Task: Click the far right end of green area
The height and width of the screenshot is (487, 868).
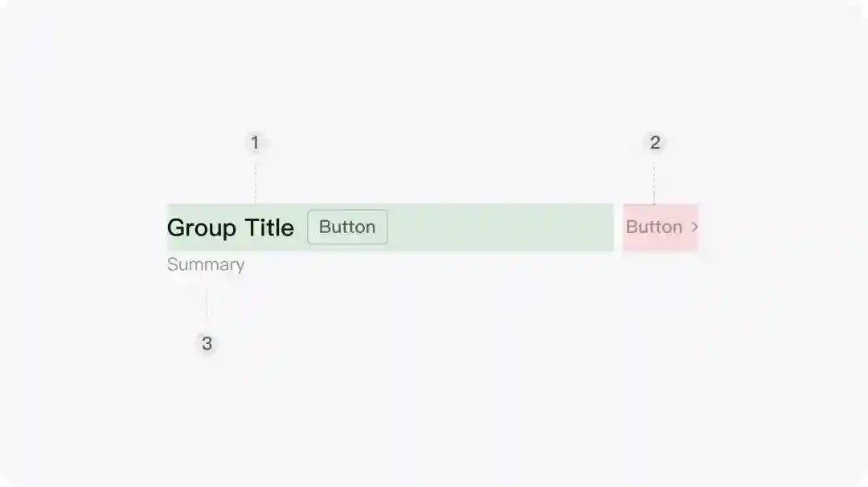Action: click(x=610, y=227)
